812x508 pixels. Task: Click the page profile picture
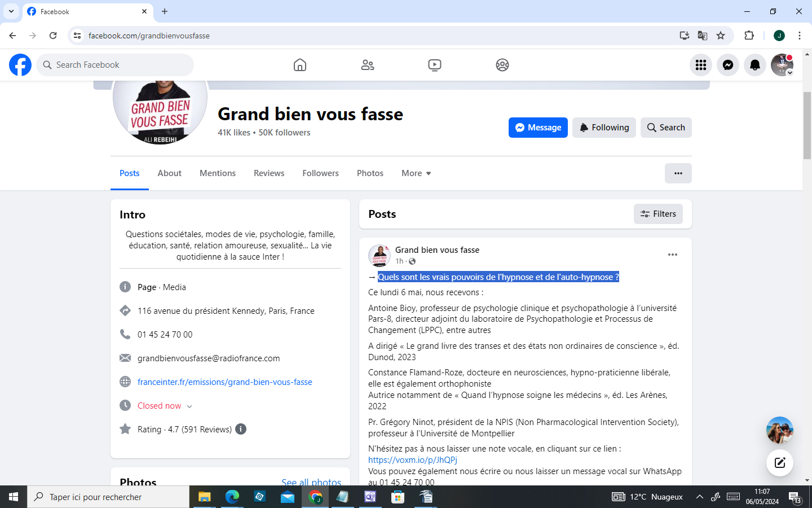[160, 113]
